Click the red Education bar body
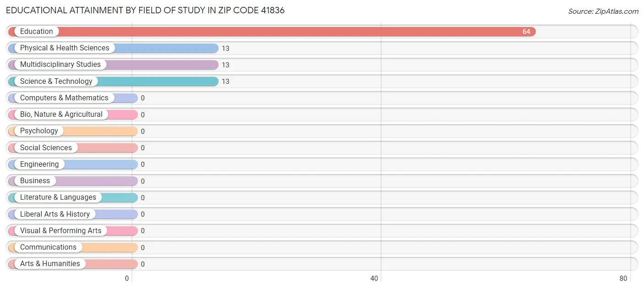Screen dimensions: 644x289 tap(272, 32)
